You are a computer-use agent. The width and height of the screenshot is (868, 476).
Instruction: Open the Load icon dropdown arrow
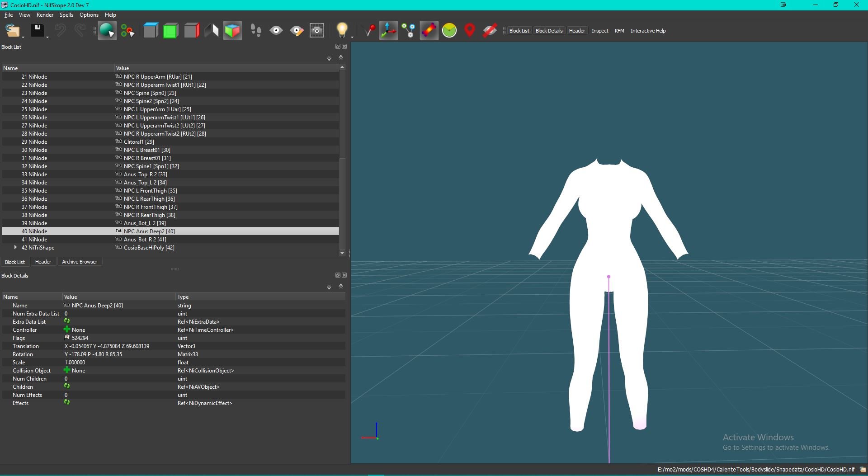click(x=23, y=37)
